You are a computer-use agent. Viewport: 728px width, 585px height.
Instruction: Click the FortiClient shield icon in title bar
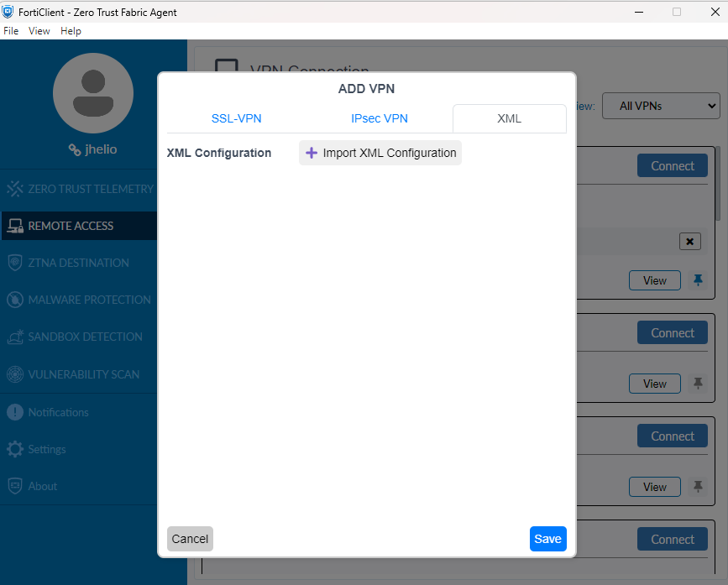point(8,12)
